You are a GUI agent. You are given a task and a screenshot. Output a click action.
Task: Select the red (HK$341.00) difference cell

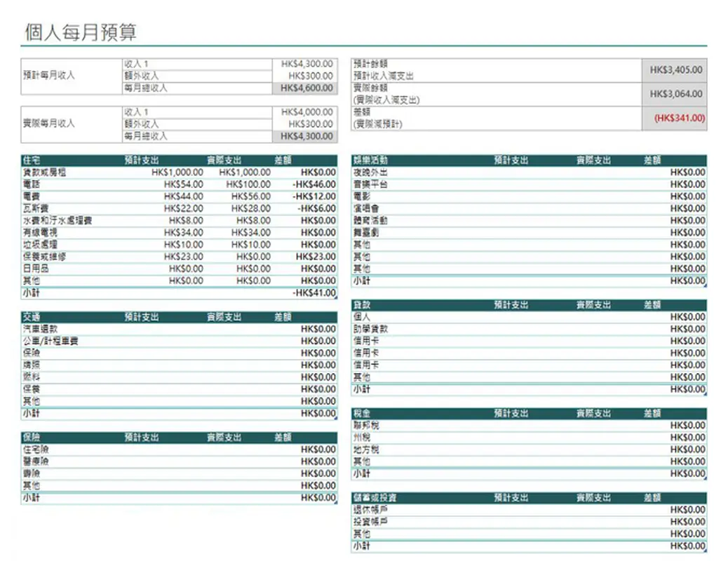[675, 119]
